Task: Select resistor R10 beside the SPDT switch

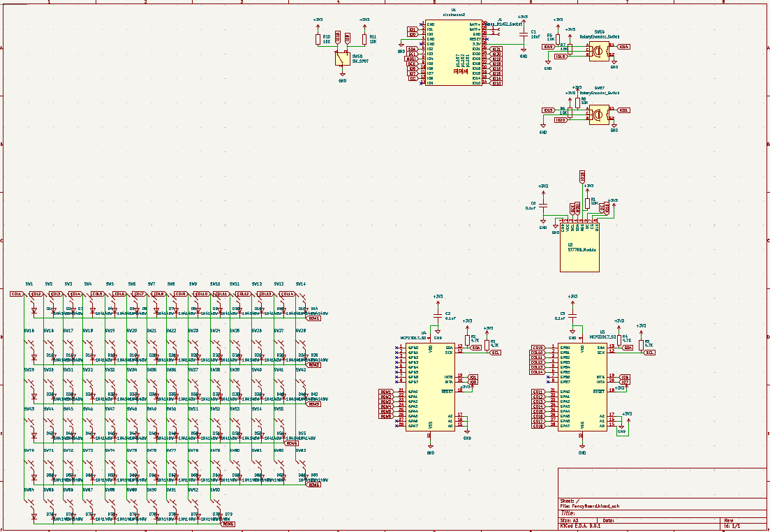Action: 318,39
